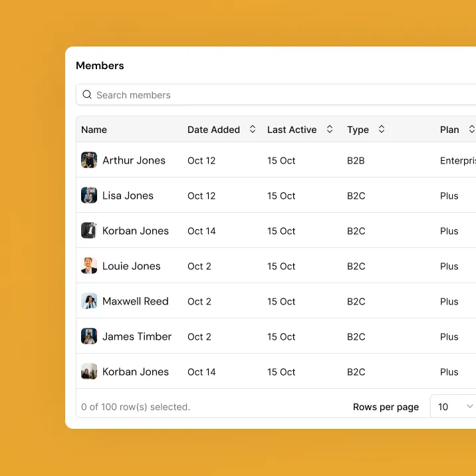Click James Timber's B2C type cell
Image resolution: width=476 pixels, height=476 pixels.
(x=356, y=336)
